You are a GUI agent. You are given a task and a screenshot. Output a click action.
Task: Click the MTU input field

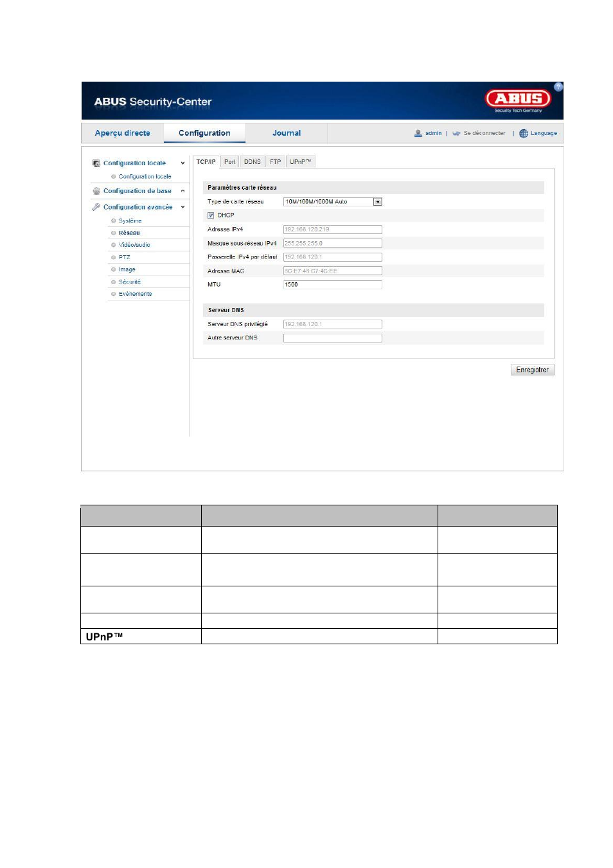pos(333,285)
